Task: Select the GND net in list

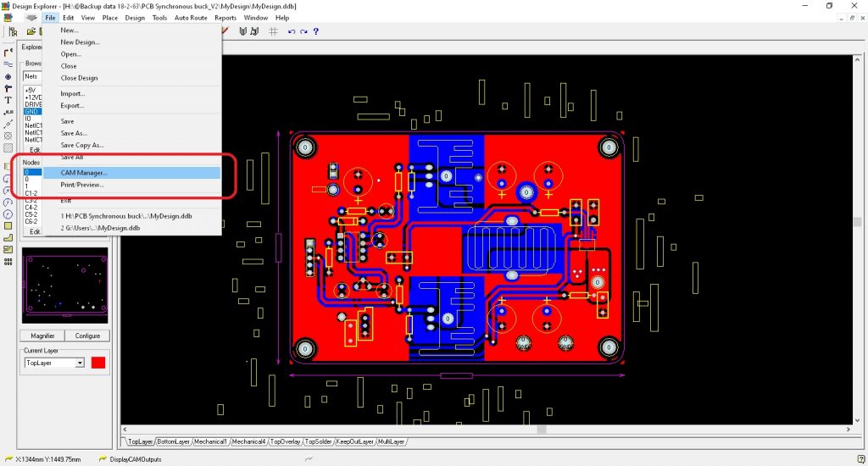Action: pyautogui.click(x=32, y=111)
